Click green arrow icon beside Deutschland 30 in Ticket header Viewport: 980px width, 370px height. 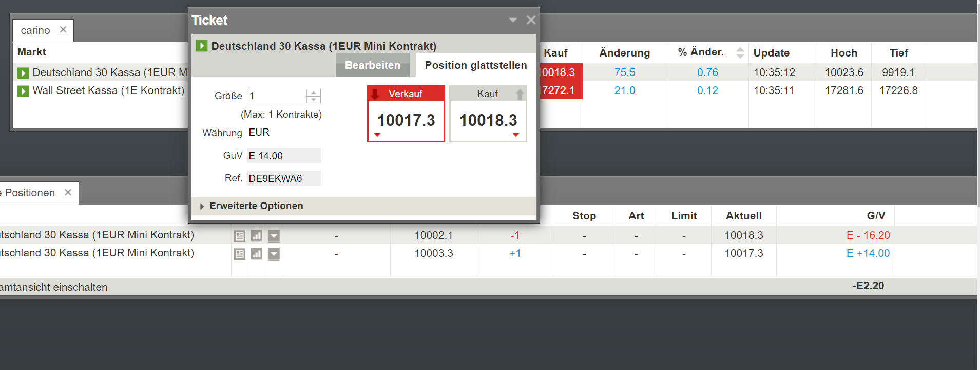tap(202, 46)
